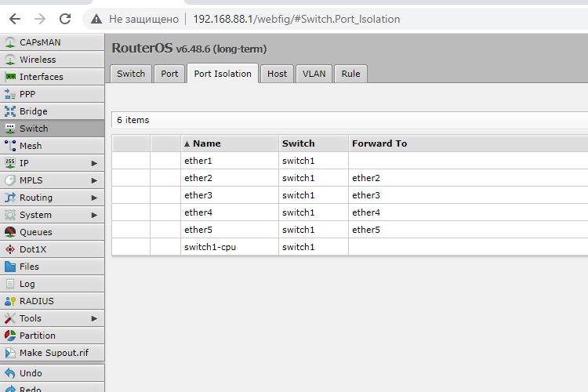Viewport: 588px width, 392px height.
Task: Click the Mesh icon in sidebar
Action: click(x=10, y=146)
